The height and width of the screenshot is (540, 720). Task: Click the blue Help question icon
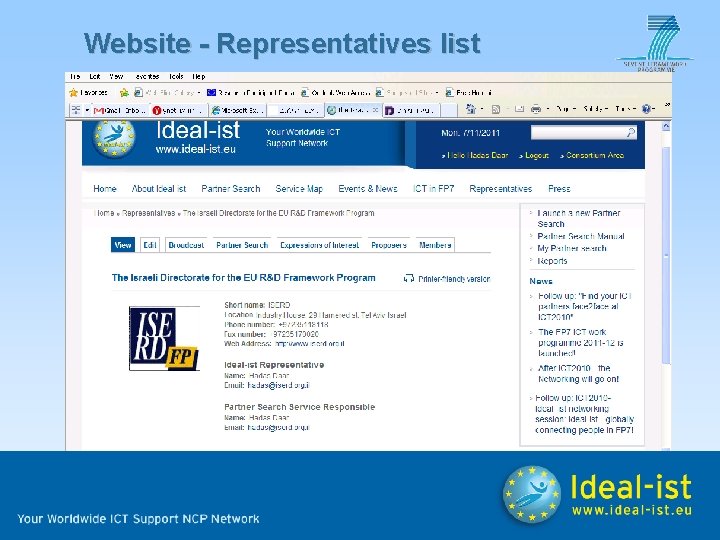(x=647, y=109)
